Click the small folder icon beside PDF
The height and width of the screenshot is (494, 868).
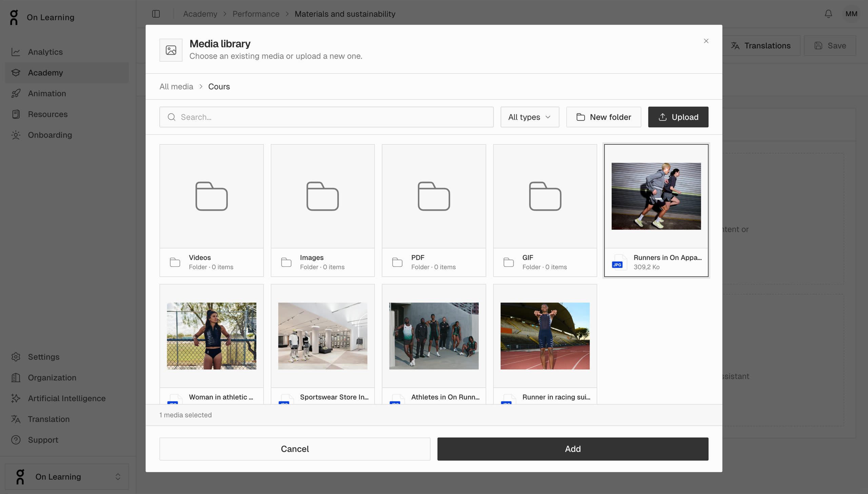[397, 262]
